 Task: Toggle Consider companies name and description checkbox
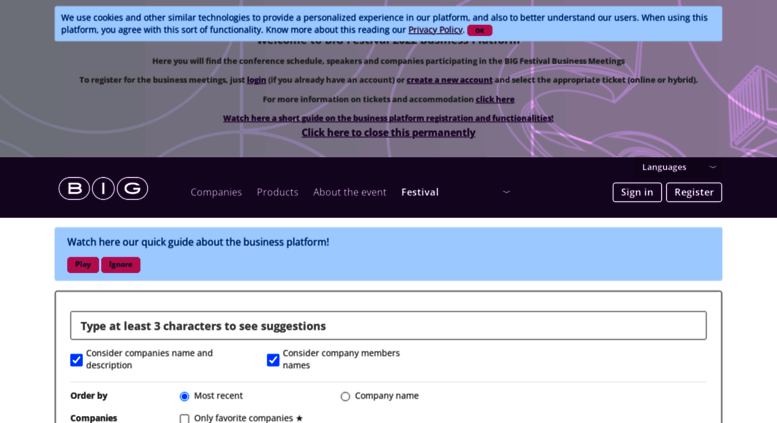(76, 360)
